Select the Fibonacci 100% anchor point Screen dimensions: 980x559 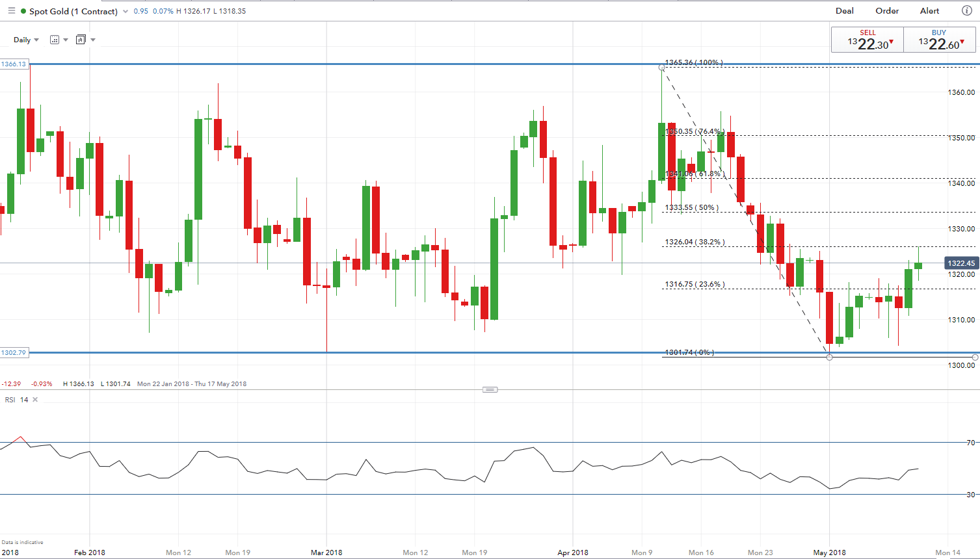662,67
